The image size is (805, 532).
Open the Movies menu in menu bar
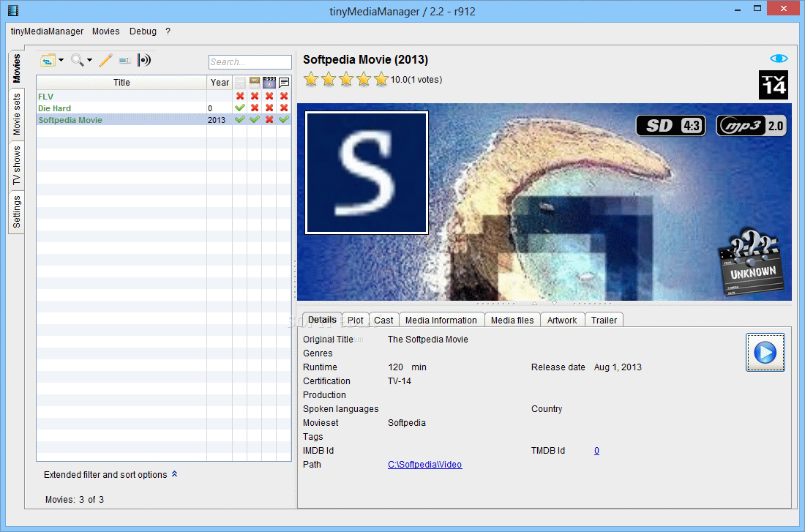click(106, 31)
